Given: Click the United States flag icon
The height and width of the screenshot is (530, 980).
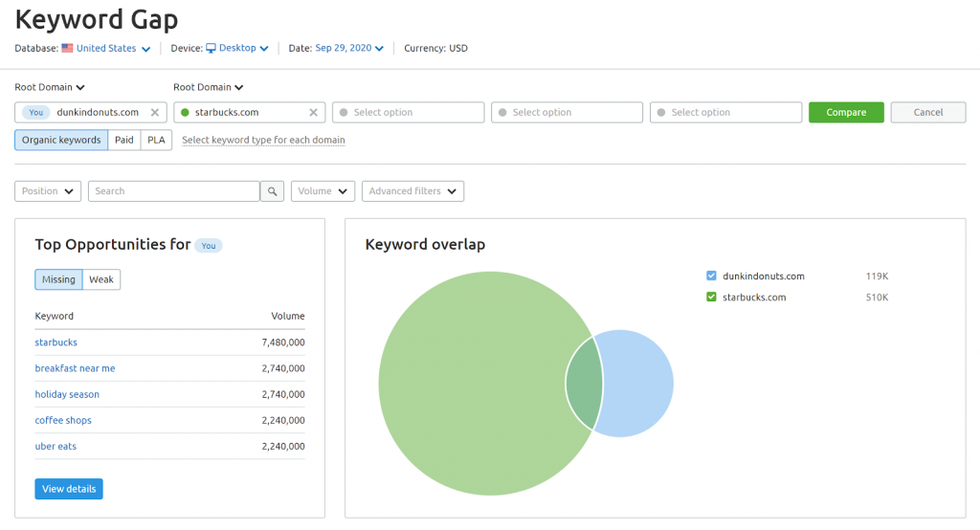Looking at the screenshot, I should [67, 48].
